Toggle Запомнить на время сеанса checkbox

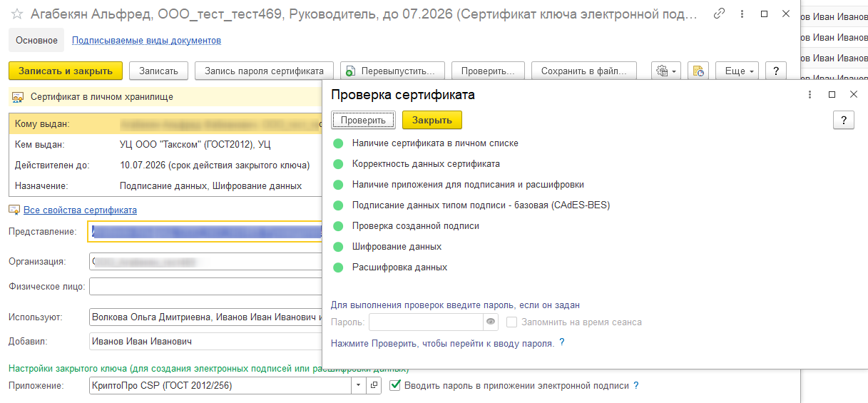pyautogui.click(x=511, y=322)
